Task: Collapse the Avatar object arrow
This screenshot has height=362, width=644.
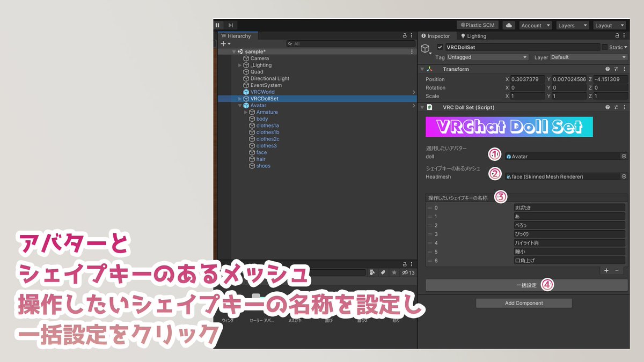Action: [240, 105]
